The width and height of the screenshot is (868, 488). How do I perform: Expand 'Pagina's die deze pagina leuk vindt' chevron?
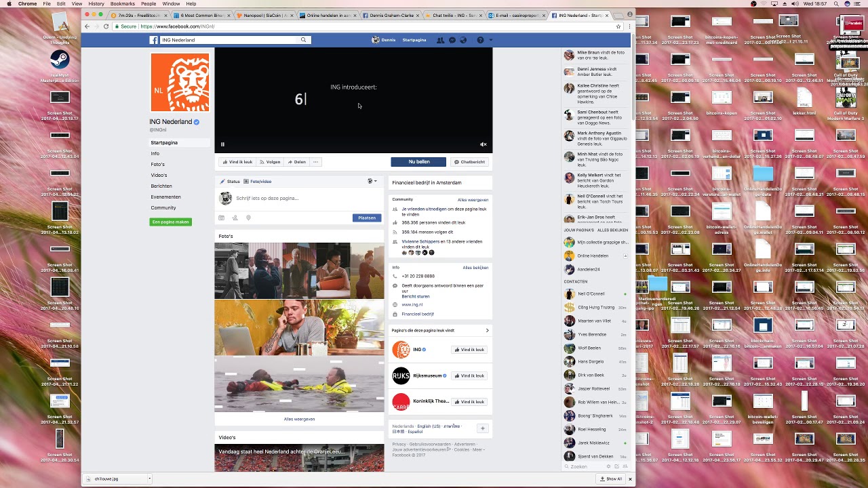click(x=487, y=331)
